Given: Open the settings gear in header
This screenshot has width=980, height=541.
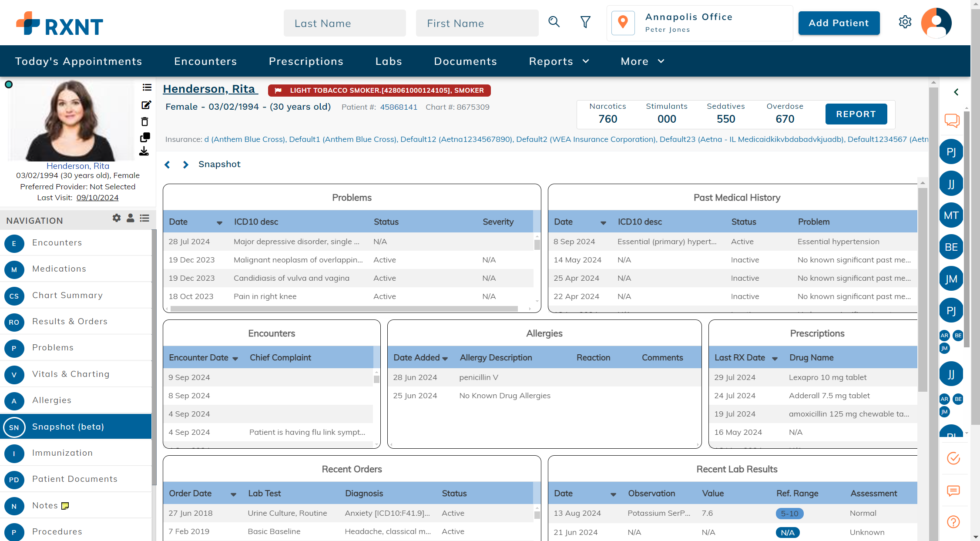Looking at the screenshot, I should pos(905,22).
